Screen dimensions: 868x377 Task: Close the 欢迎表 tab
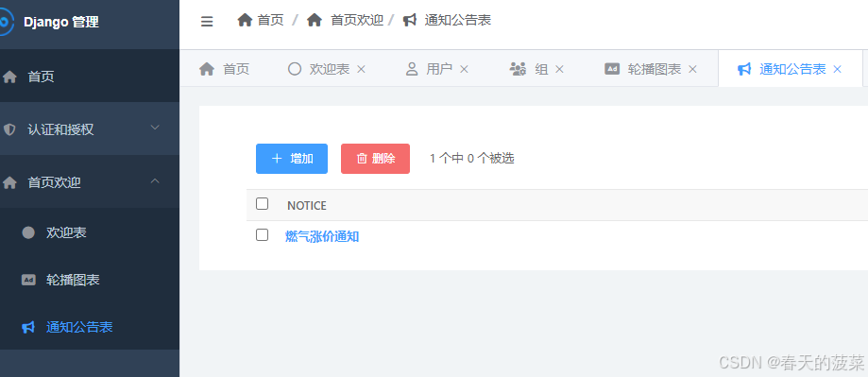pos(361,69)
